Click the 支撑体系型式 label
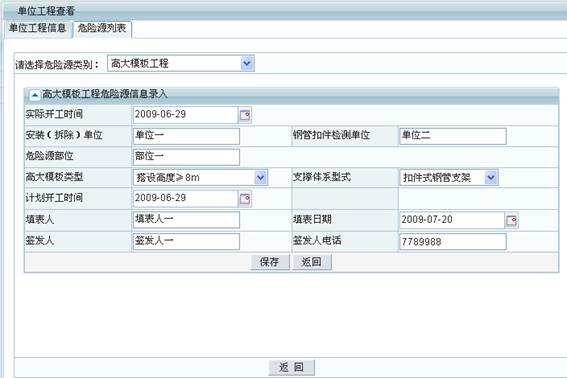 click(x=321, y=177)
